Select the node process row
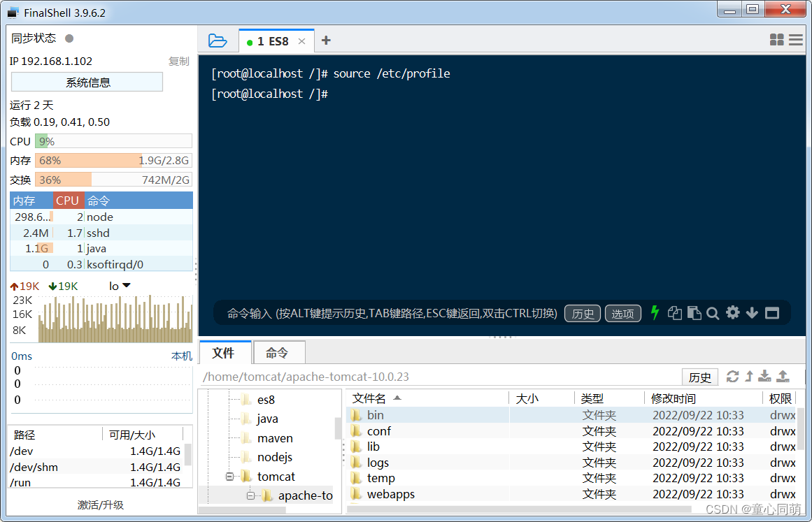Viewport: 812px width, 522px height. (x=101, y=217)
